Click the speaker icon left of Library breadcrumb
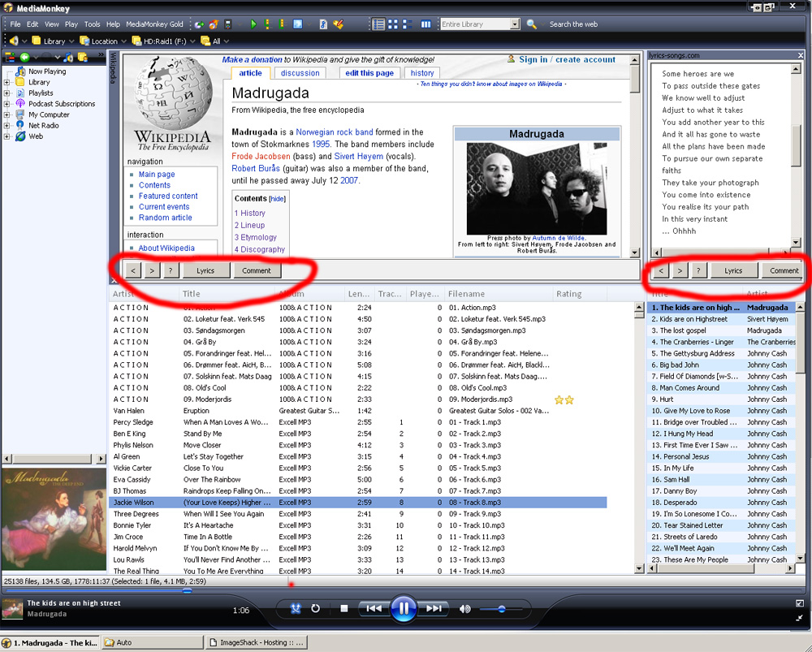This screenshot has width=812, height=652. click(14, 41)
